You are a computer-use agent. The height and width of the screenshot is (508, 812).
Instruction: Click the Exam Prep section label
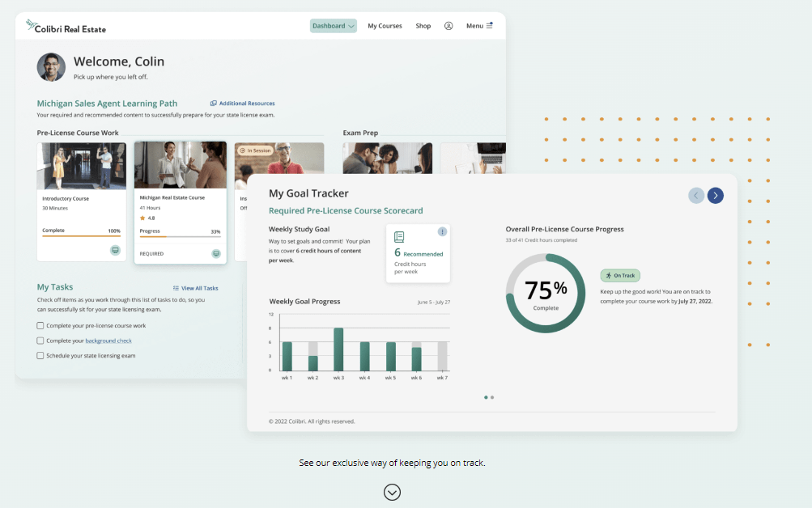(x=360, y=133)
